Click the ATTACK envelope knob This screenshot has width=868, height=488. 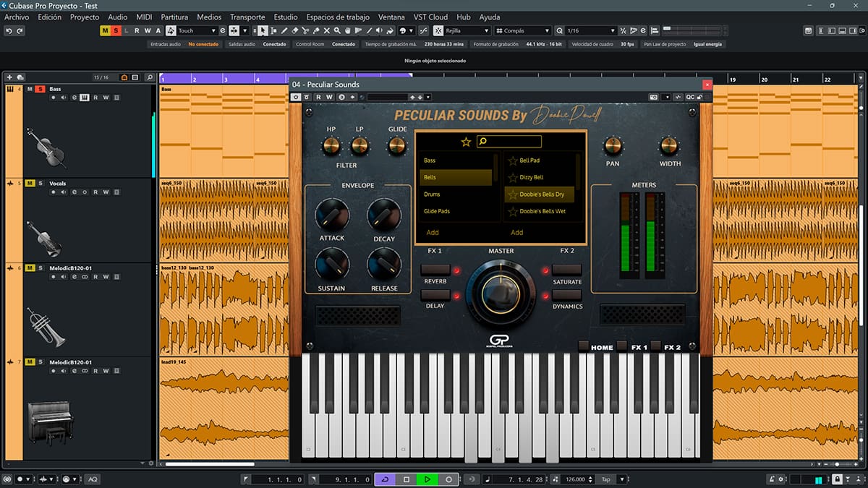pos(332,215)
